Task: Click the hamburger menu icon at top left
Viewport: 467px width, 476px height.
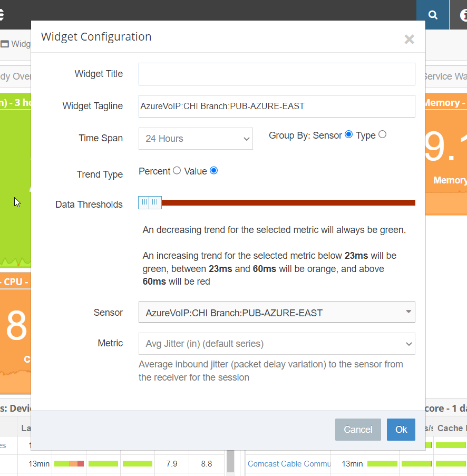Action: coord(2,15)
